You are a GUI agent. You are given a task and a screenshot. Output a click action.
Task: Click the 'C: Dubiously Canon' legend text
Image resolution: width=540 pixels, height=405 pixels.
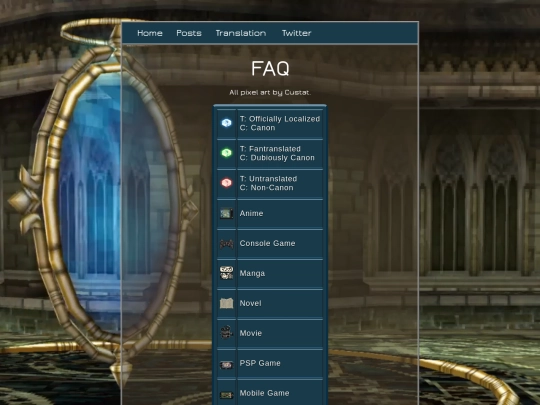pos(277,158)
